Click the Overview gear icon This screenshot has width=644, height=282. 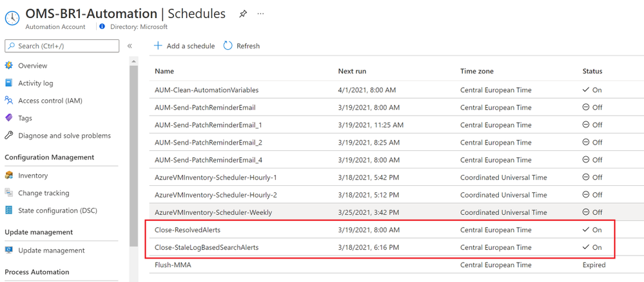coord(8,66)
